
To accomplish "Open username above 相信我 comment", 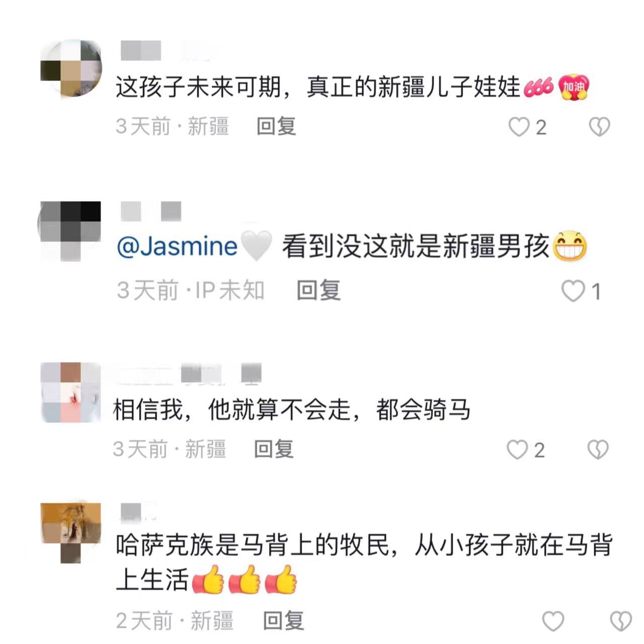I will [x=187, y=374].
